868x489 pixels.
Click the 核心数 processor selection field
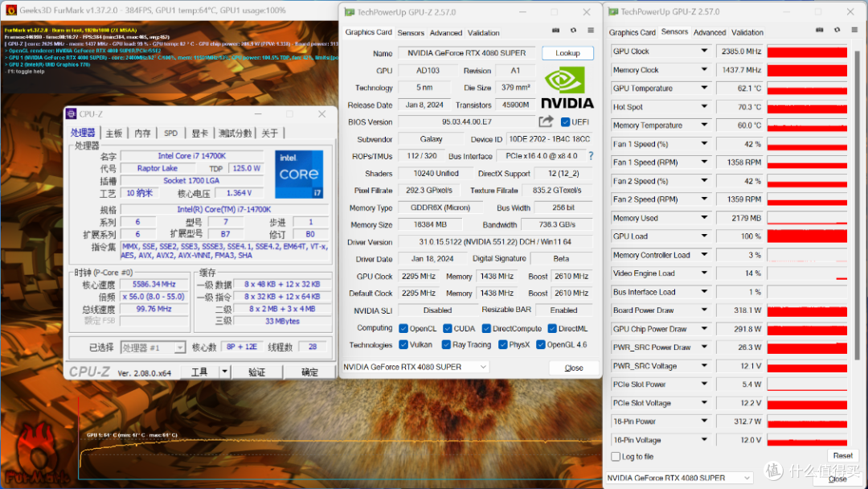[x=242, y=347]
